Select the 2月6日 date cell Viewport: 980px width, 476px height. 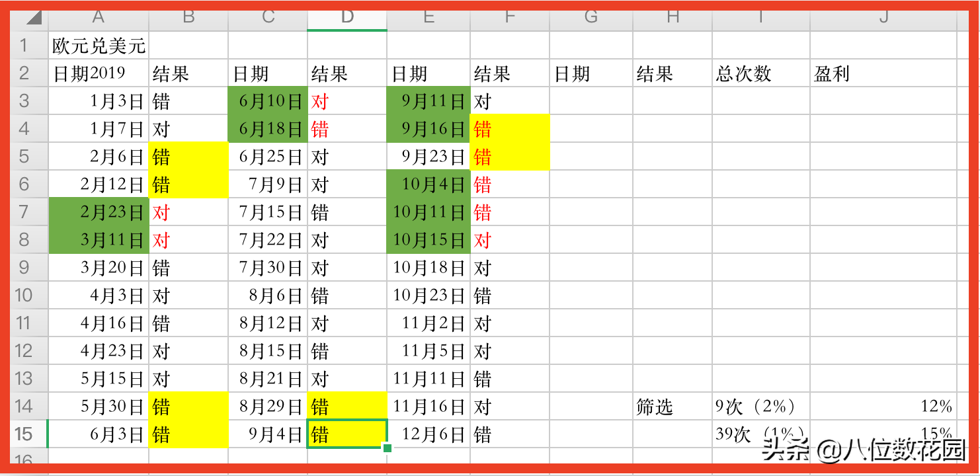coord(99,157)
